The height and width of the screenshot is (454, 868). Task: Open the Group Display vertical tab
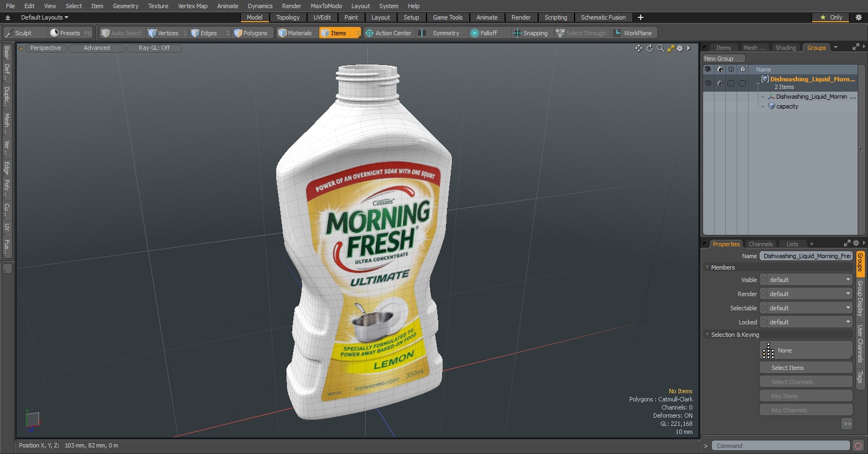pos(860,298)
